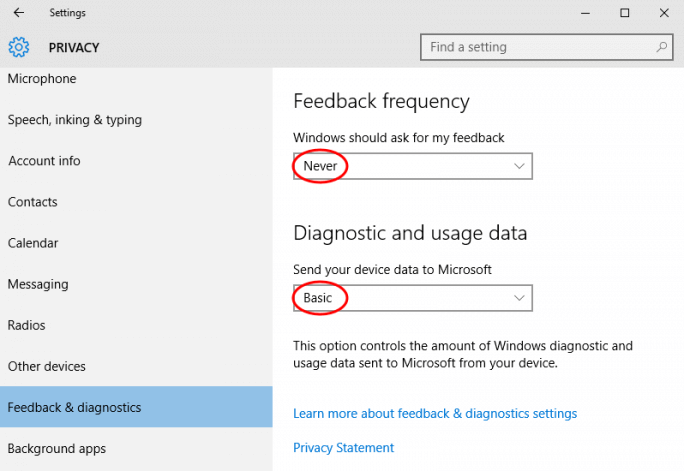The image size is (684, 471).
Task: Show Other devices settings
Action: click(x=47, y=366)
